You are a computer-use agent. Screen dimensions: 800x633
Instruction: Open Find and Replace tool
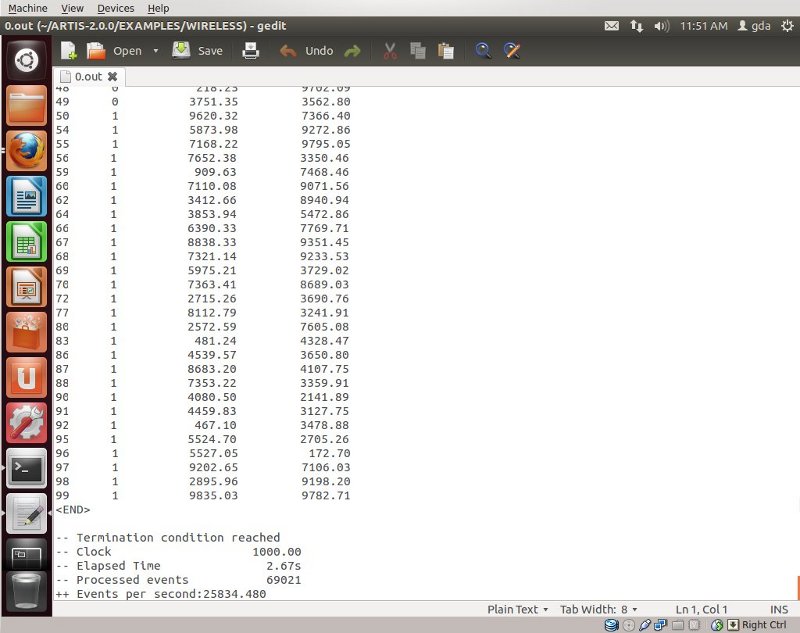pyautogui.click(x=512, y=51)
